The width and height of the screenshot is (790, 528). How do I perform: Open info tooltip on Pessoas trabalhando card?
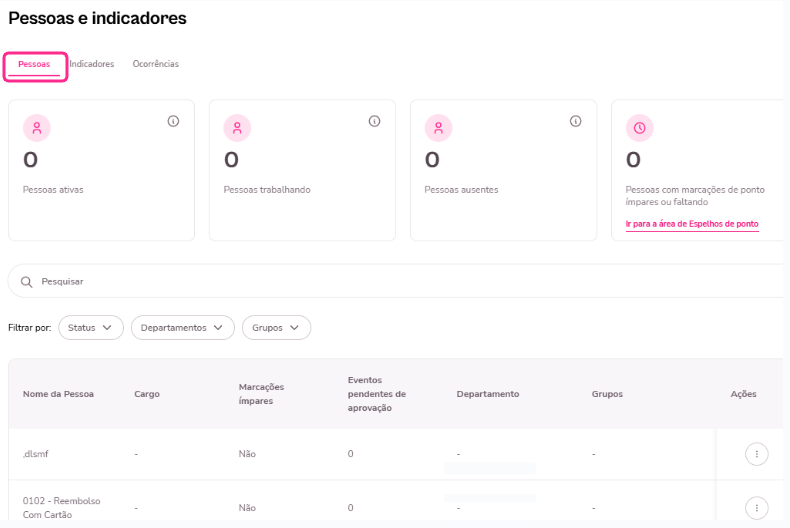pos(375,121)
